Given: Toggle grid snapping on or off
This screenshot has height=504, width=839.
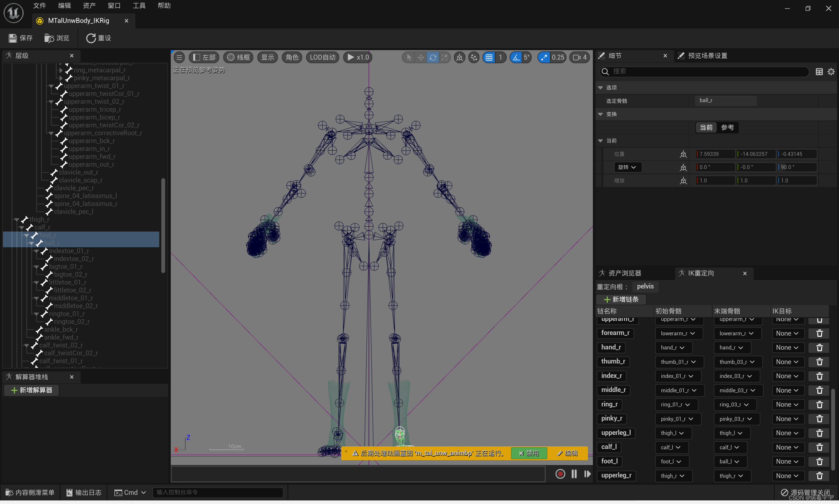Looking at the screenshot, I should tap(489, 57).
